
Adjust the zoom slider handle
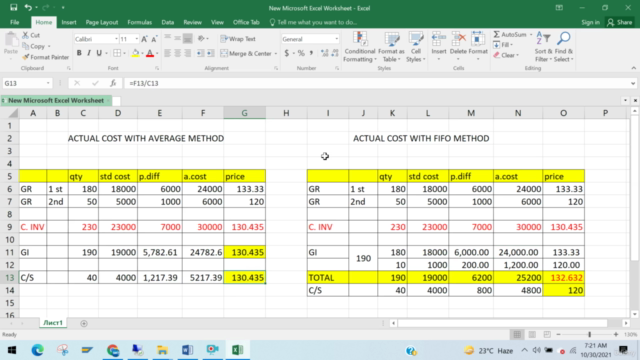click(589, 334)
